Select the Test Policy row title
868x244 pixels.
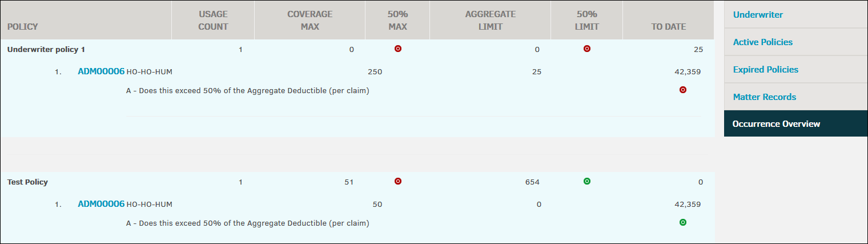coord(27,182)
